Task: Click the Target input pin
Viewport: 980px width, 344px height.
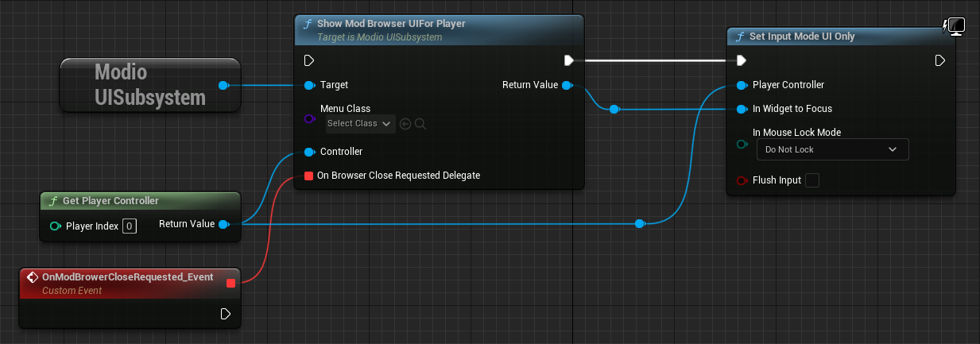Action: tap(309, 85)
